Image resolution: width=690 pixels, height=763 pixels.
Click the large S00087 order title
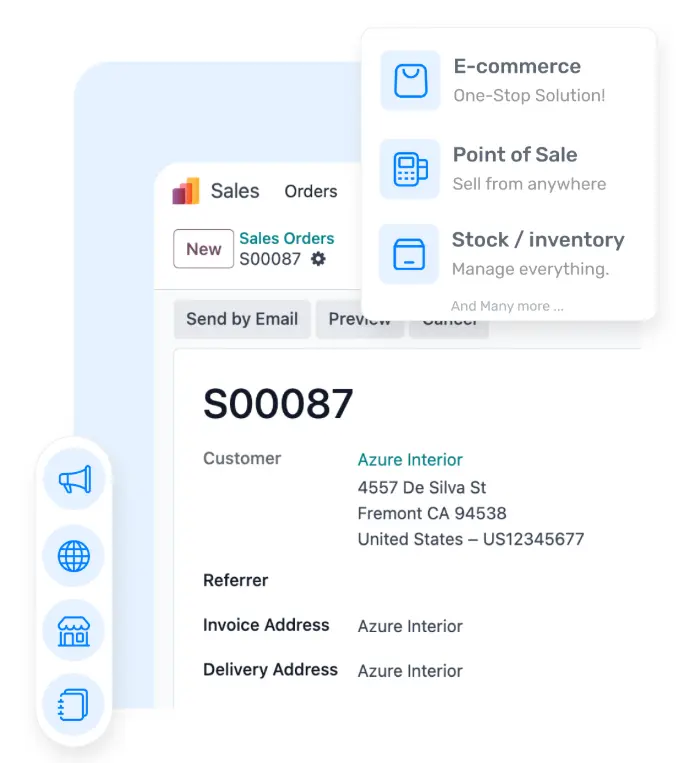tap(278, 403)
